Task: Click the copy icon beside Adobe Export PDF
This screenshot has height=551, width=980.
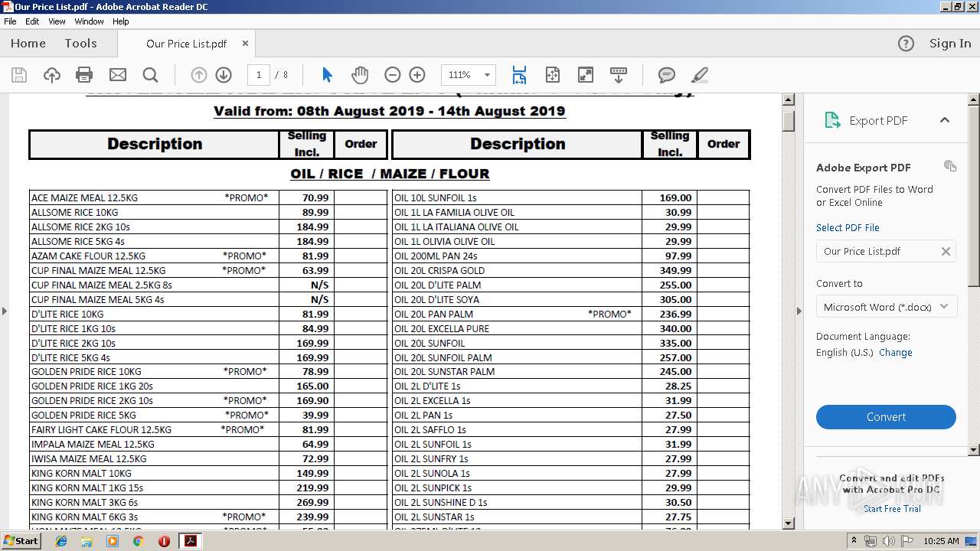Action: [950, 166]
